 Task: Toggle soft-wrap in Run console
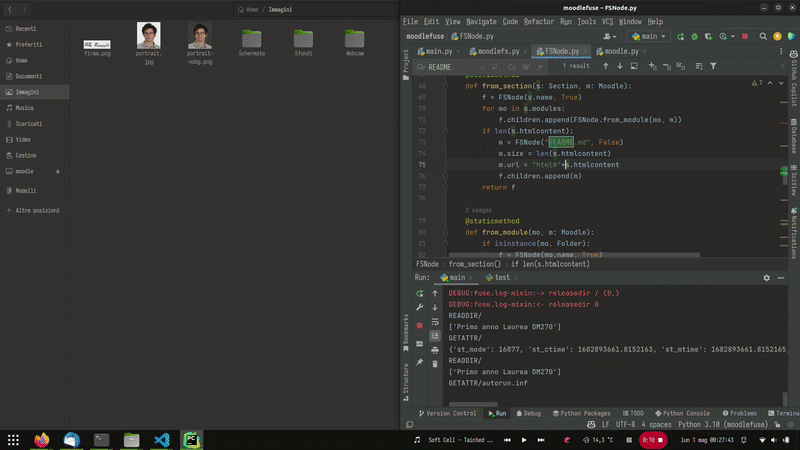[435, 322]
